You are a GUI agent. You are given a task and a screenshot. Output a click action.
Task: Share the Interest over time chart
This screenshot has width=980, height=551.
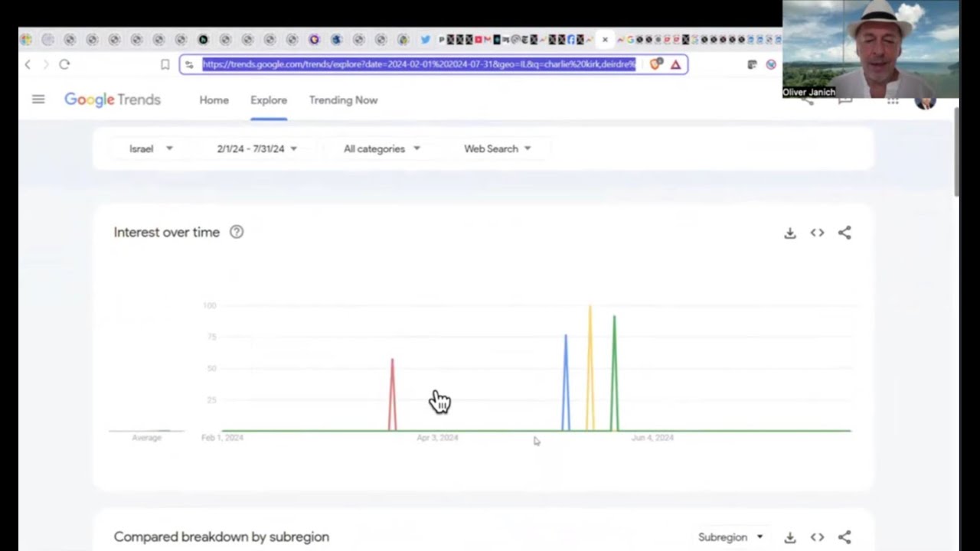point(844,233)
